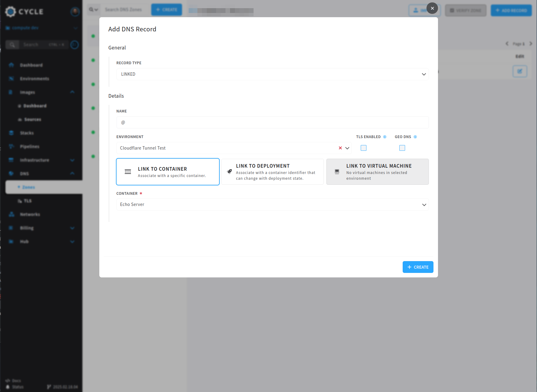Open the Environment dropdown chevron
537x392 pixels.
pos(347,148)
